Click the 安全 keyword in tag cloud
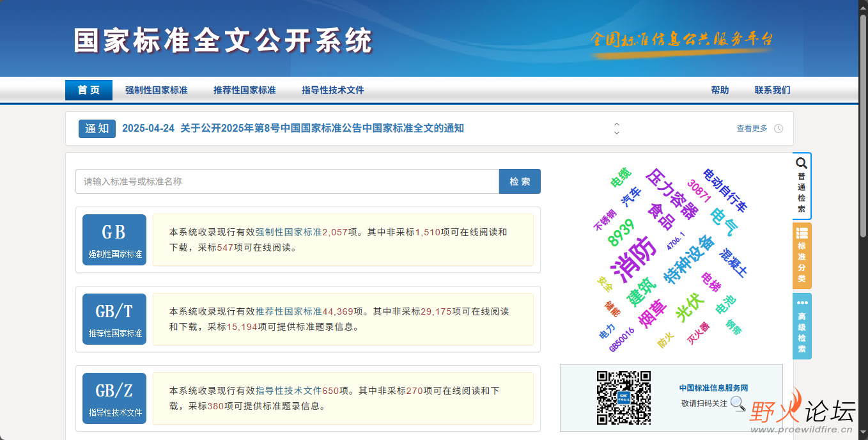The width and height of the screenshot is (868, 440). click(605, 283)
